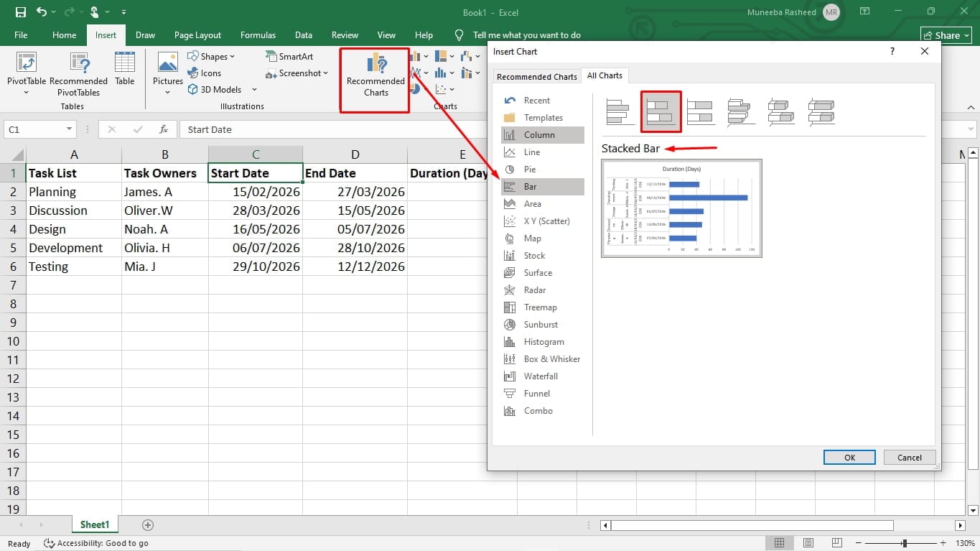Switch to Page Layout view in status bar
This screenshot has width=980, height=551.
808,543
